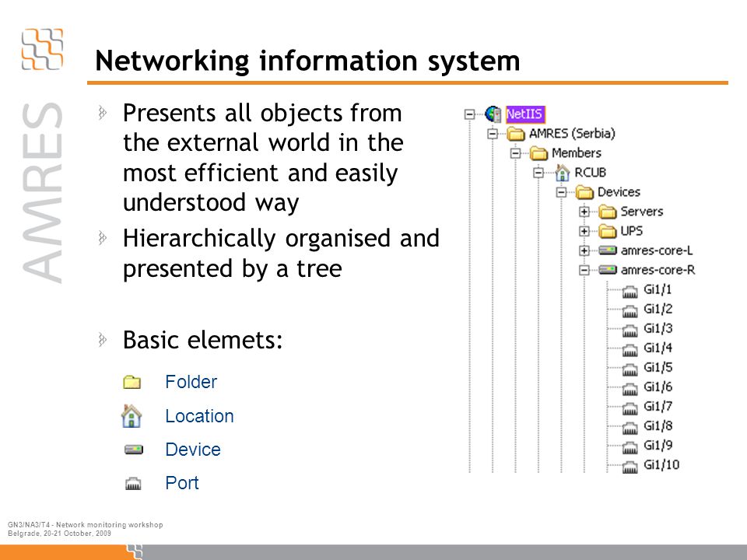Select the Members tree label
The height and width of the screenshot is (560, 747).
[x=577, y=153]
